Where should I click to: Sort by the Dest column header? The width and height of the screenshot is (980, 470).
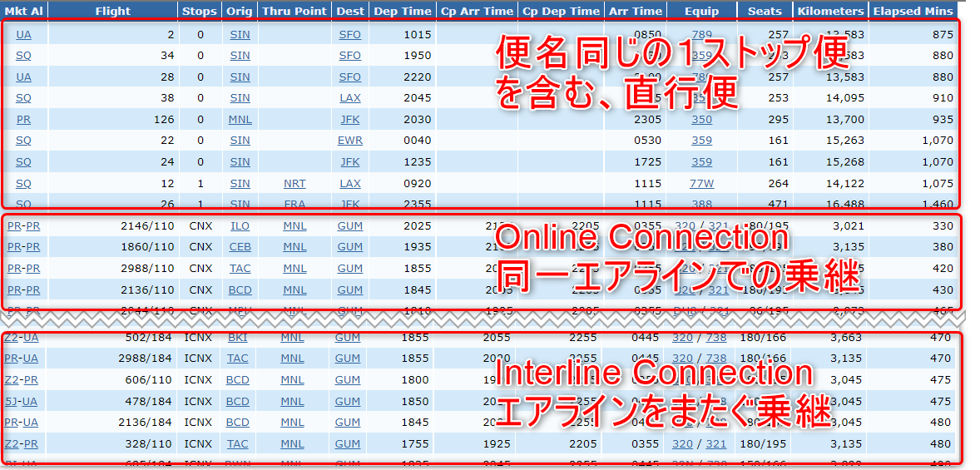(350, 11)
